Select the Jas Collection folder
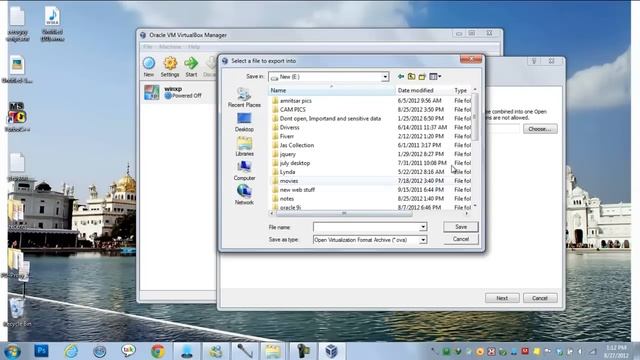Screen dimensions: 640x360 pyautogui.click(x=297, y=145)
